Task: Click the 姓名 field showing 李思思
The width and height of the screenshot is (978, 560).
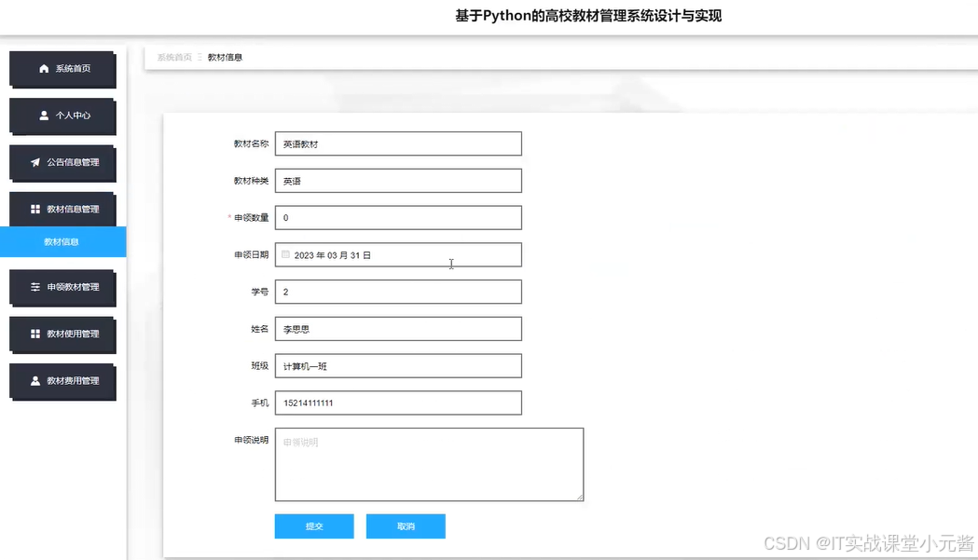Action: click(398, 328)
